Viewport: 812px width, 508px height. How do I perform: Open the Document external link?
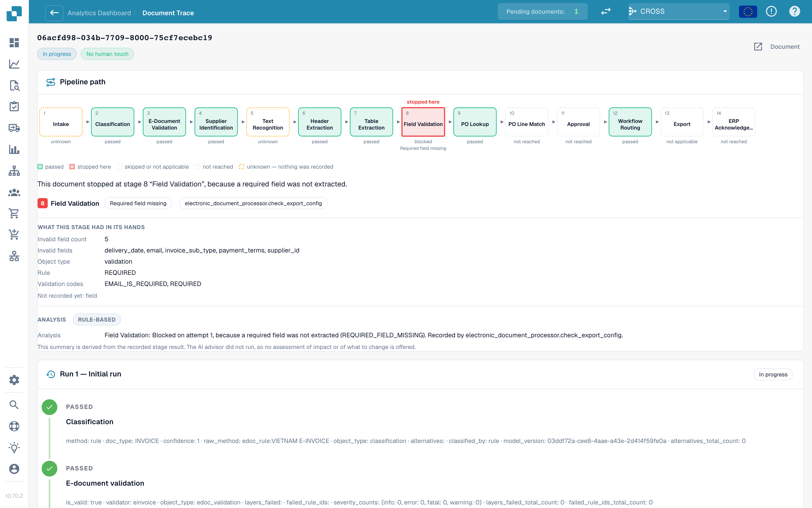point(777,46)
